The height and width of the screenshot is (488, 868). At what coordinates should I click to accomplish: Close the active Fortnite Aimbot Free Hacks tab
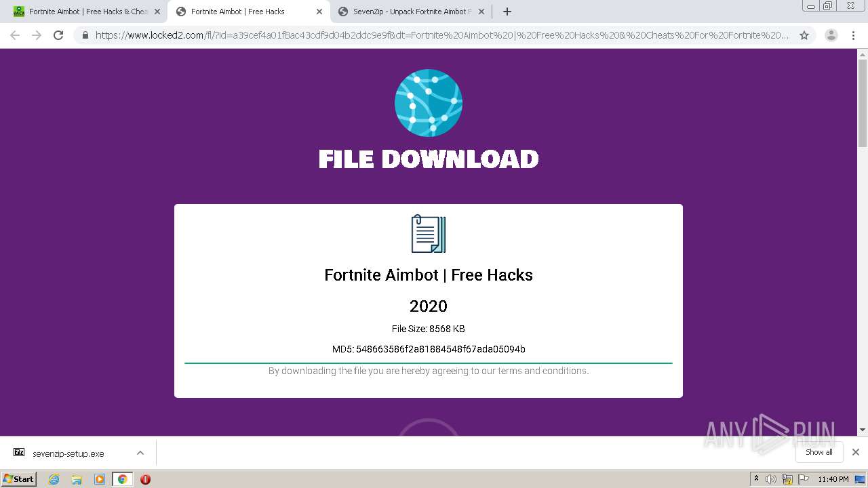pos(319,12)
